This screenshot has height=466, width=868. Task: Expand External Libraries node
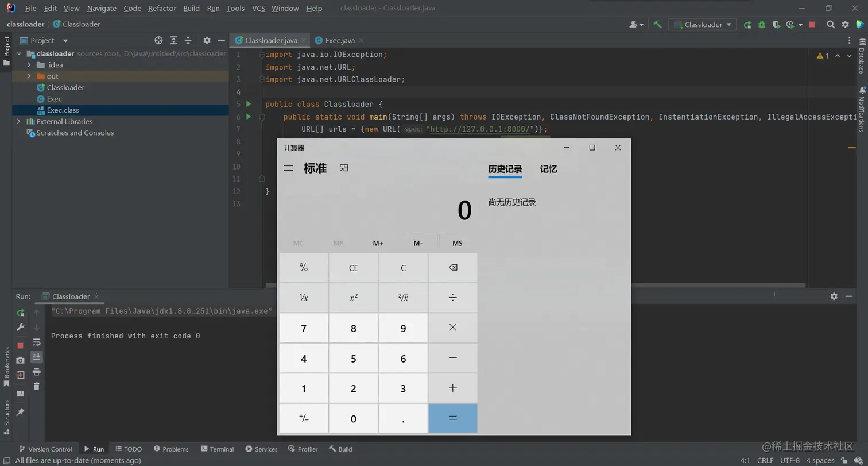pos(18,121)
